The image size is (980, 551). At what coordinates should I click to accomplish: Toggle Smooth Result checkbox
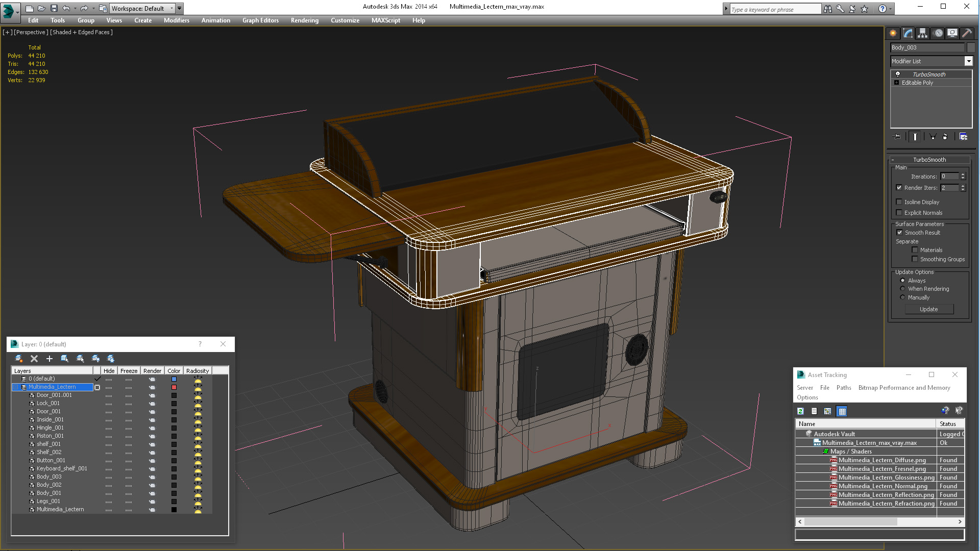pyautogui.click(x=899, y=233)
